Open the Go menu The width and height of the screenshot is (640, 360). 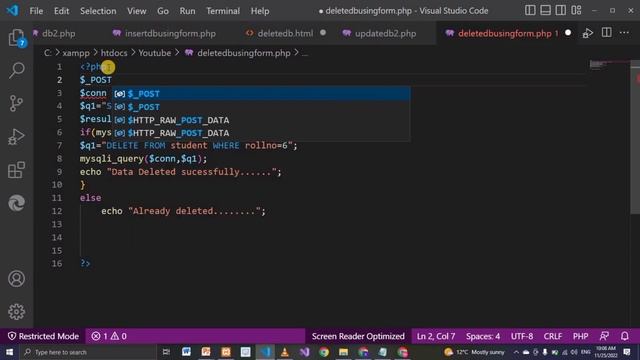(x=163, y=11)
